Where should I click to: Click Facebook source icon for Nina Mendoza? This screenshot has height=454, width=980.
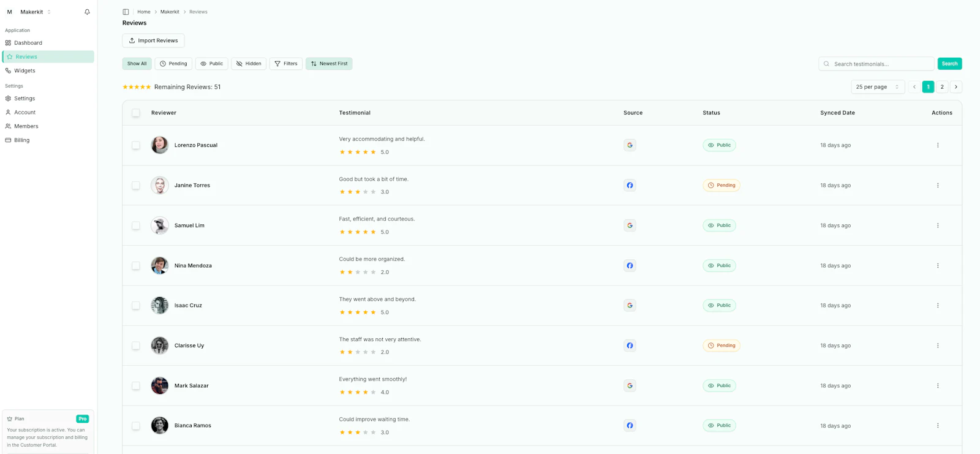coord(630,265)
